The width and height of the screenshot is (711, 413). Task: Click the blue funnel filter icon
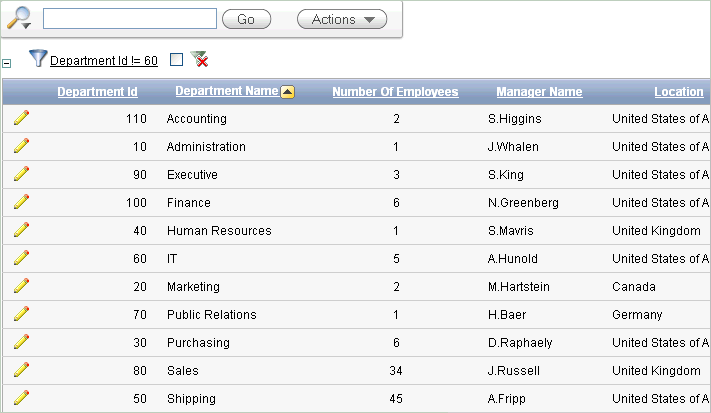38,58
